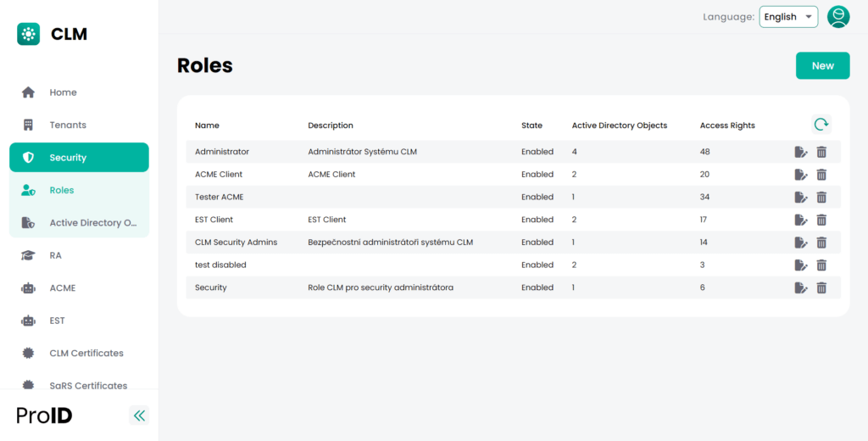Screen dimensions: 868x441
Task: Click Access Rights value 34
Action: (704, 197)
